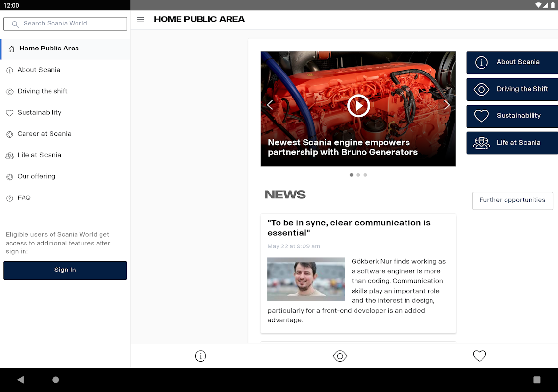Select first carousel dot
Image resolution: width=558 pixels, height=392 pixels.
[351, 175]
